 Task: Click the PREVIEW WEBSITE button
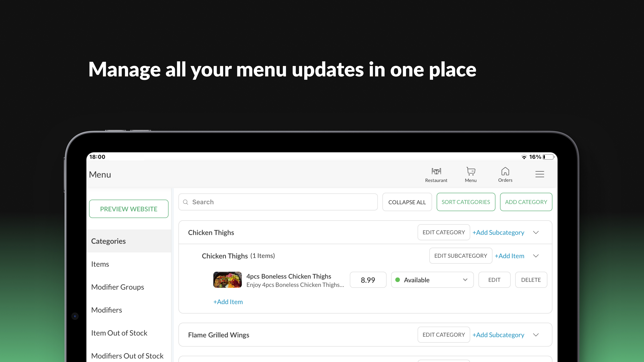click(128, 209)
